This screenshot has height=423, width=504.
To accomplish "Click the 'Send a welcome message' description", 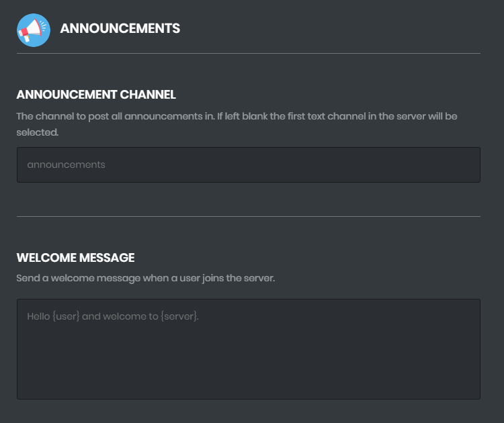I will coord(145,279).
